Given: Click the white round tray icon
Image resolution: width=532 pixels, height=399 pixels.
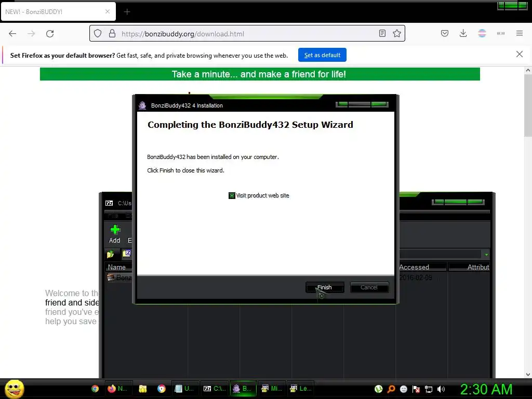Looking at the screenshot, I should coord(403,389).
